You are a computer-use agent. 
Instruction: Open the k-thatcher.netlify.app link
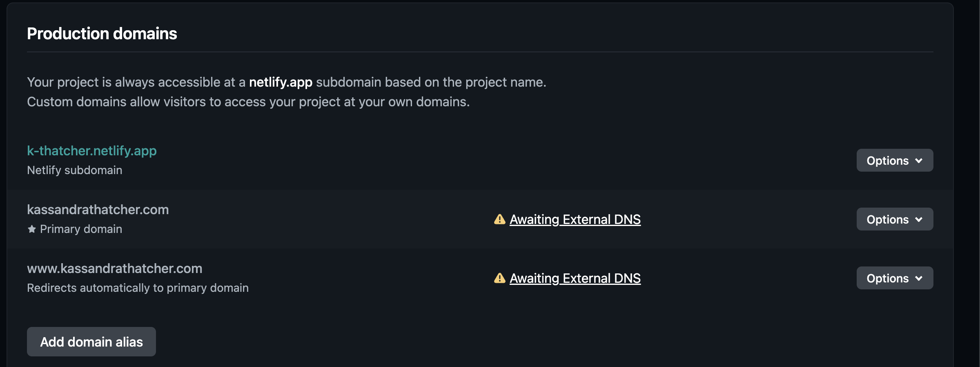coord(92,151)
